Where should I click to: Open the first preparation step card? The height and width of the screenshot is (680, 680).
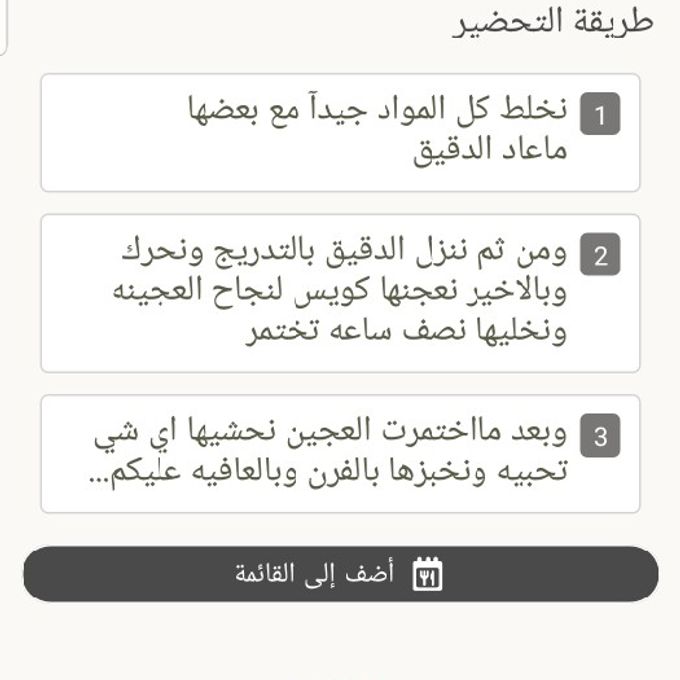pyautogui.click(x=340, y=132)
